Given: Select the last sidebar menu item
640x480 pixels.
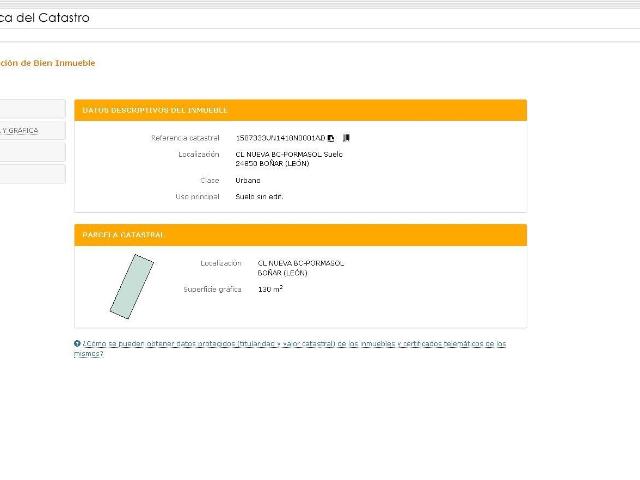Looking at the screenshot, I should (32, 174).
